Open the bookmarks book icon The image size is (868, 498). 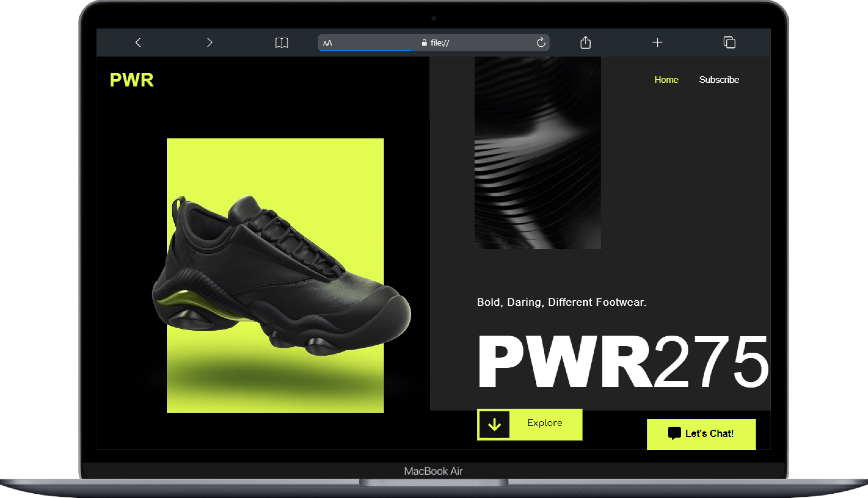coord(282,43)
